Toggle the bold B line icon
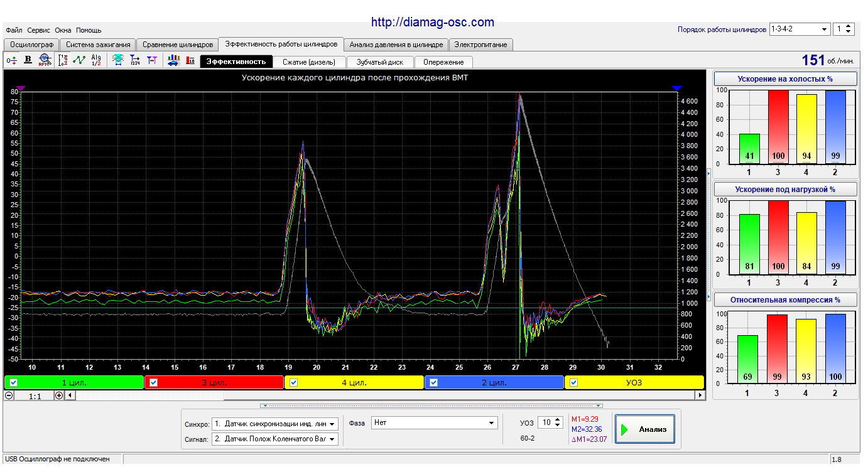 28,60
